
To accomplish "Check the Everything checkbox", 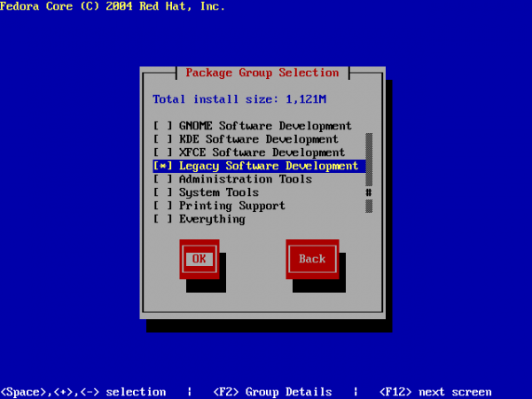I will point(163,219).
